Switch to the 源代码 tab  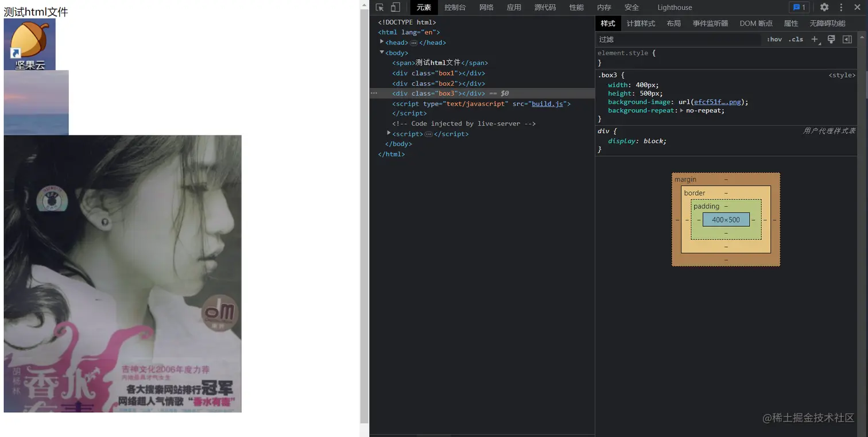point(545,7)
